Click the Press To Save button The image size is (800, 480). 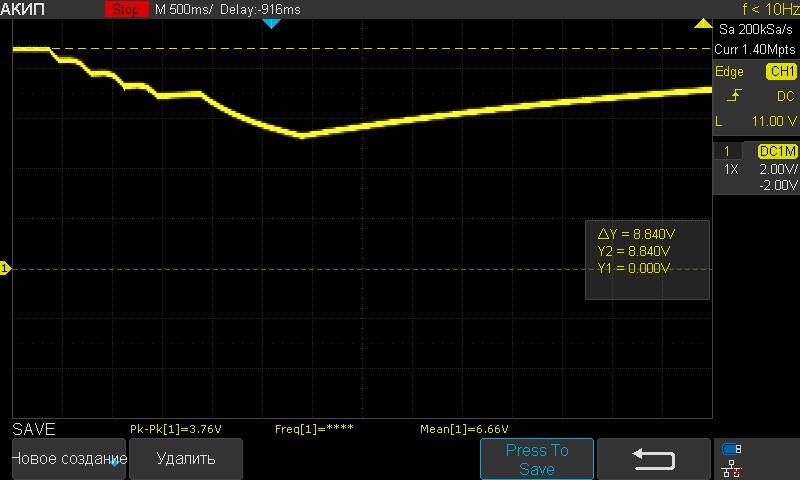(537, 459)
